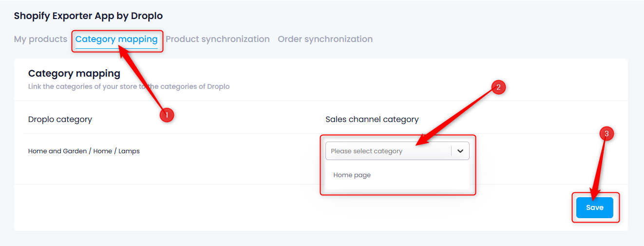This screenshot has width=644, height=246.
Task: Click the 'Sales channel category' column header
Action: click(x=372, y=119)
